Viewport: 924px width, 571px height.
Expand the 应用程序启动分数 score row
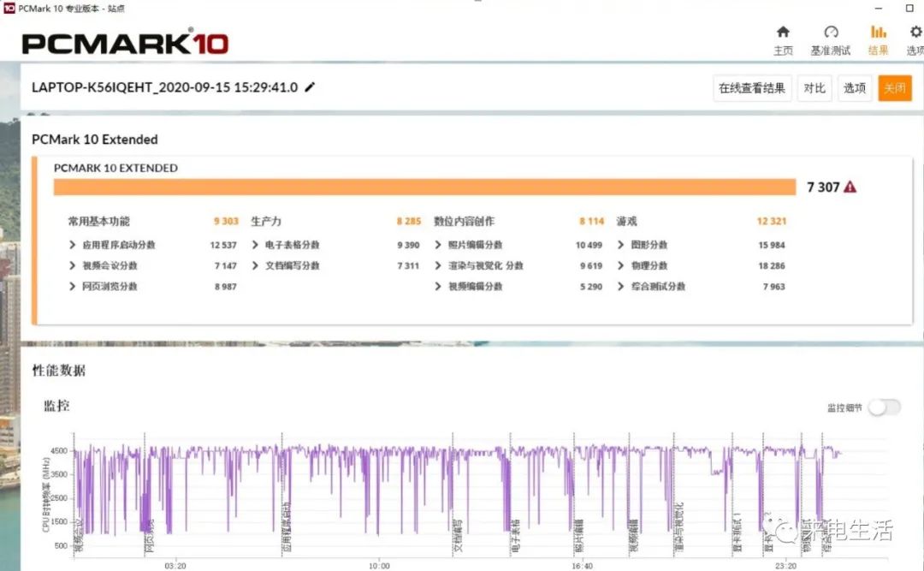pos(73,245)
